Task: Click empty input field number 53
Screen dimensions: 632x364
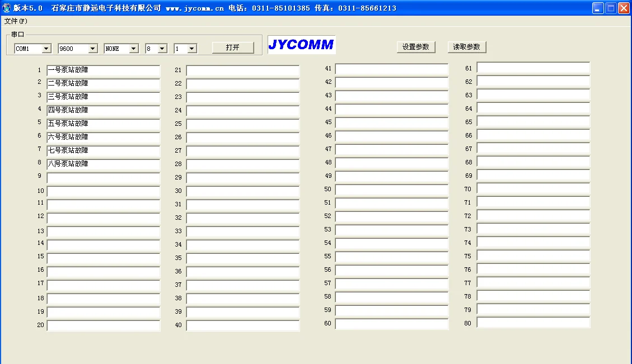Action: click(x=392, y=230)
